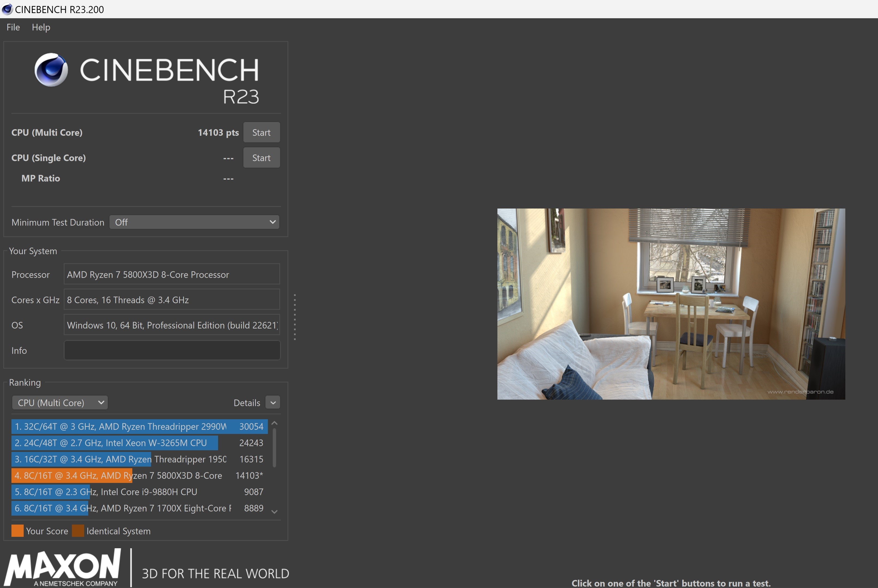878x588 pixels.
Task: Click the rendered room preview image
Action: pos(671,304)
